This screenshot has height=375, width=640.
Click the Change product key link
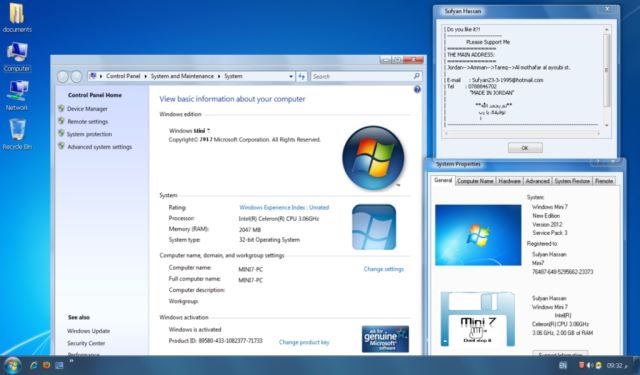point(304,342)
